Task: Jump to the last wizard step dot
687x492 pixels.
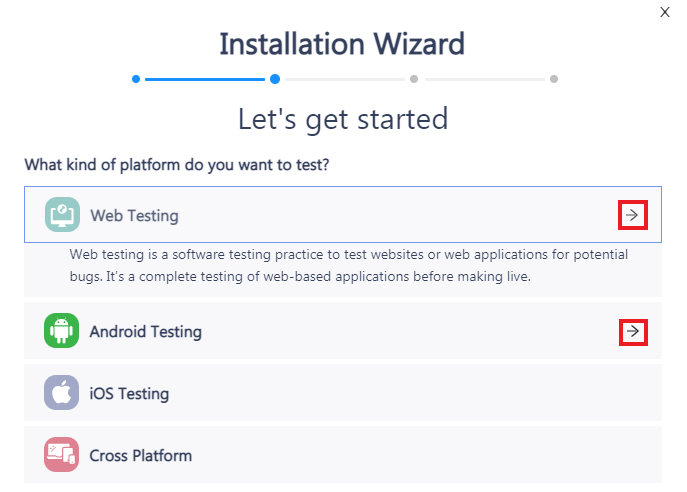Action: point(554,79)
